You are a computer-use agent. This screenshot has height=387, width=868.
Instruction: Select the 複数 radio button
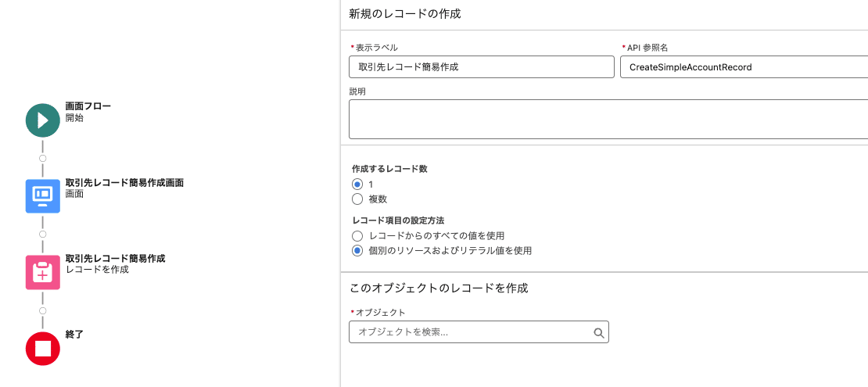click(x=357, y=199)
